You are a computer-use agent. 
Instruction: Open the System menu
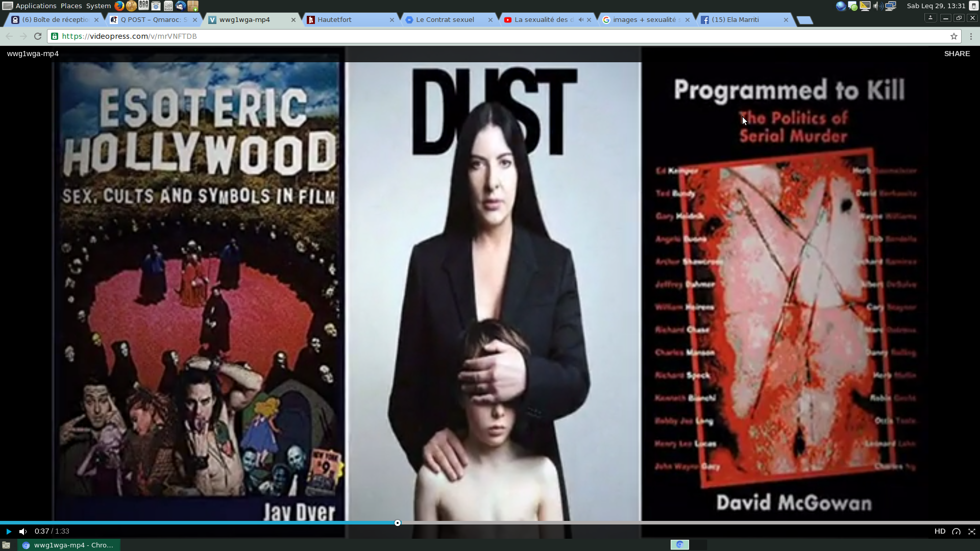pos(98,6)
